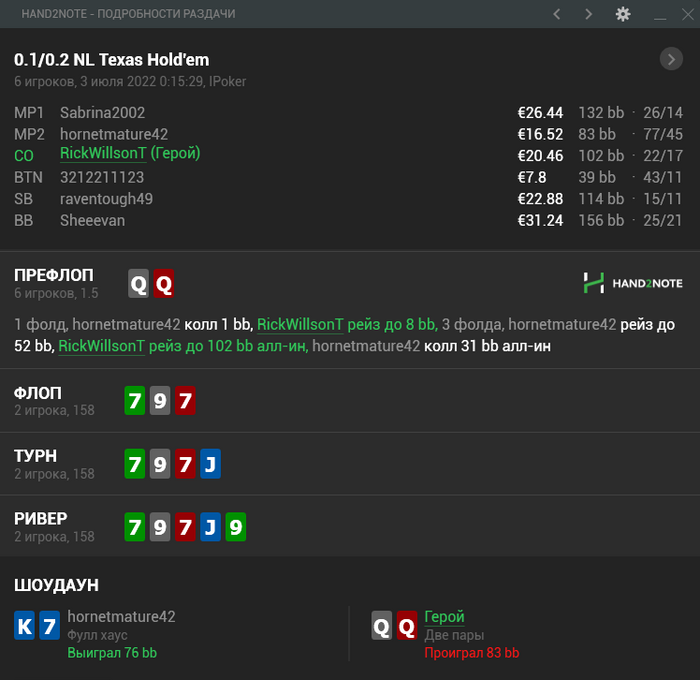
Task: Click stack value €16.52
Action: 540,134
